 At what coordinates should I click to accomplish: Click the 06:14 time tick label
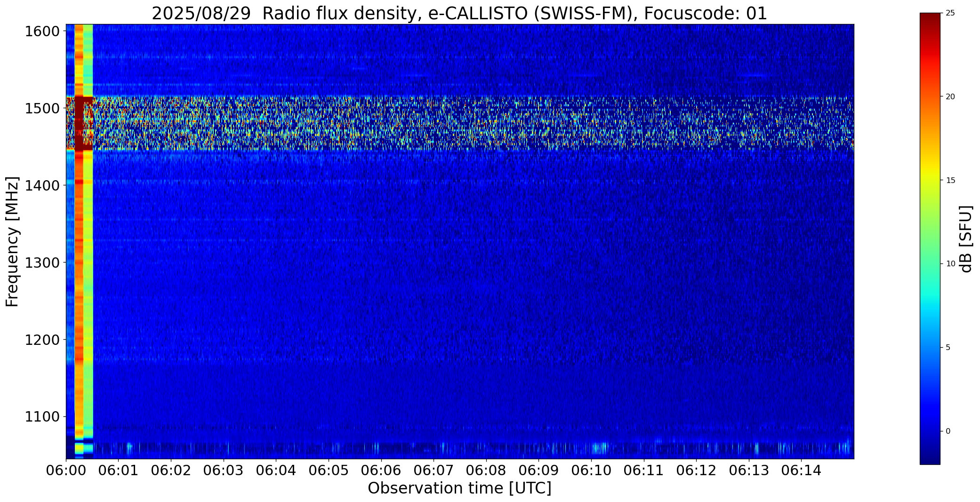(x=801, y=470)
